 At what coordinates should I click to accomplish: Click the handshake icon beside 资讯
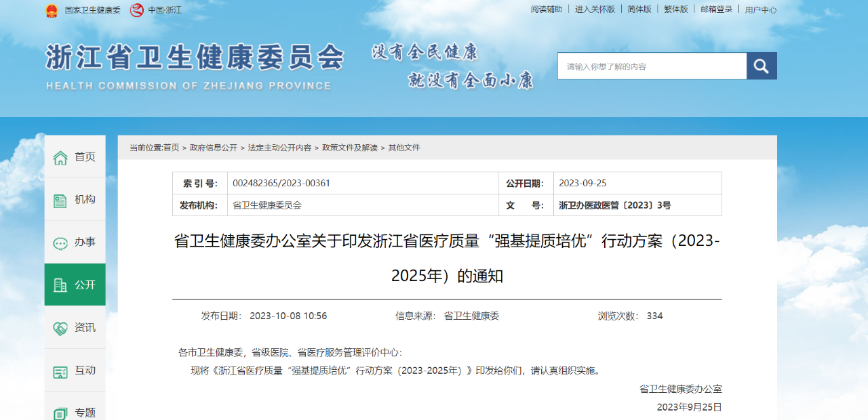[60, 328]
